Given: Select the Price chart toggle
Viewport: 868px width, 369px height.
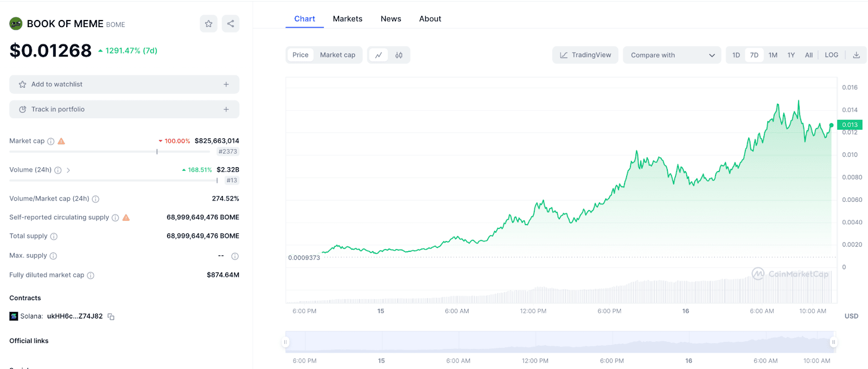Looking at the screenshot, I should pos(300,55).
